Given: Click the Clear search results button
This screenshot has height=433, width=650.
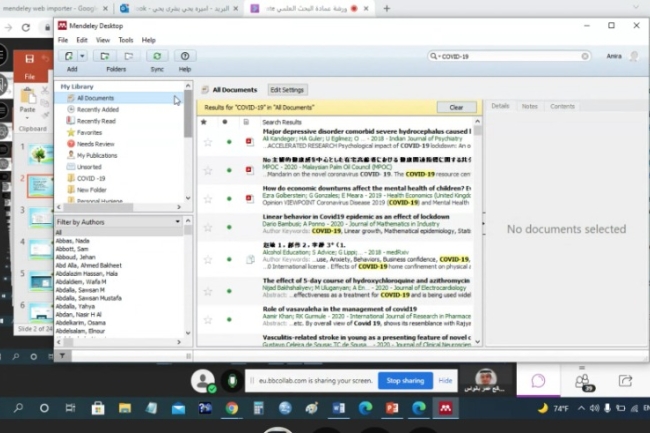Looking at the screenshot, I should point(456,107).
